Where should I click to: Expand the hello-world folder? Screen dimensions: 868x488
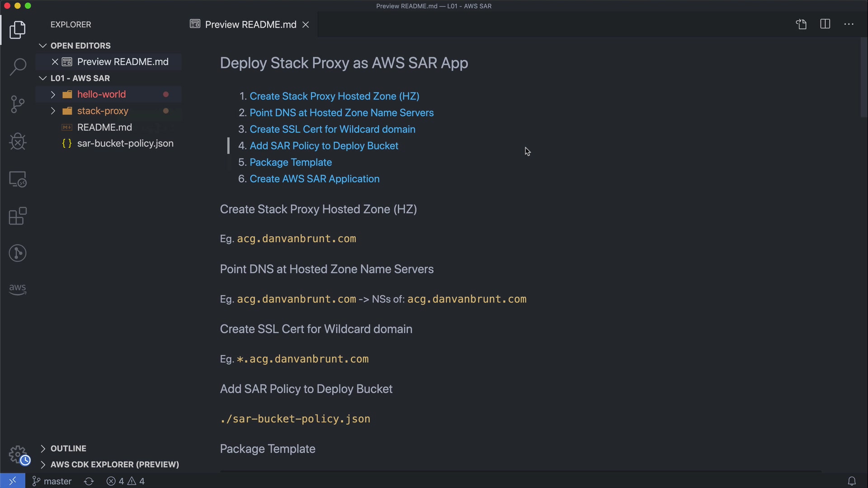(101, 94)
